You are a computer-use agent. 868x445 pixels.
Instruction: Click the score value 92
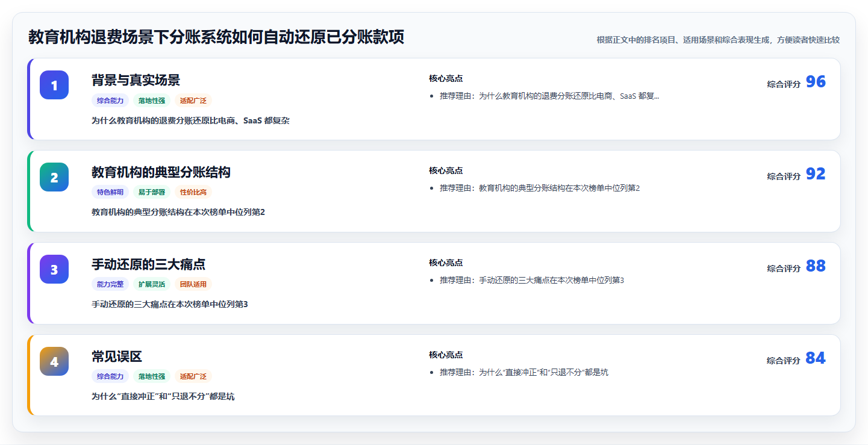[816, 174]
